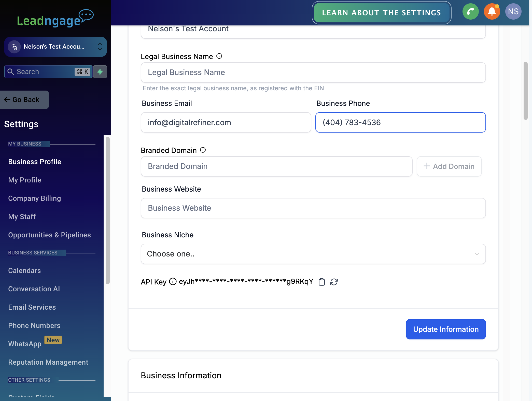Open Business Profile settings

35,162
